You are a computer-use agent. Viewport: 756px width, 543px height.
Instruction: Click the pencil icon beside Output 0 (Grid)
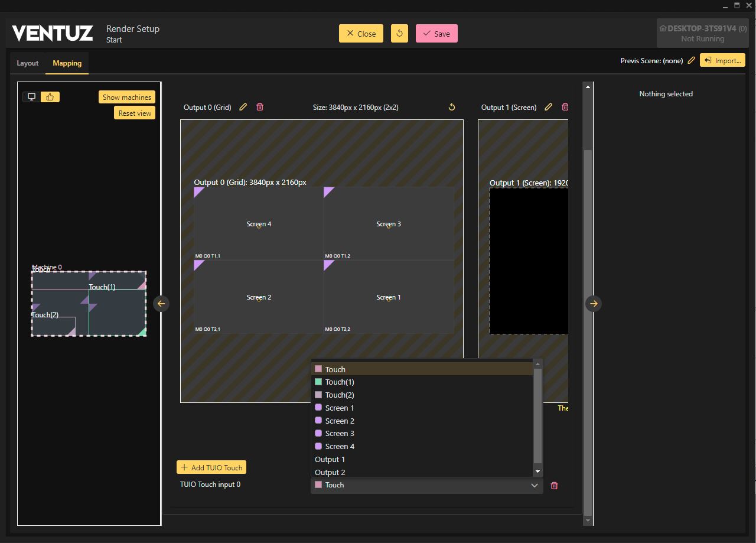pyautogui.click(x=243, y=107)
